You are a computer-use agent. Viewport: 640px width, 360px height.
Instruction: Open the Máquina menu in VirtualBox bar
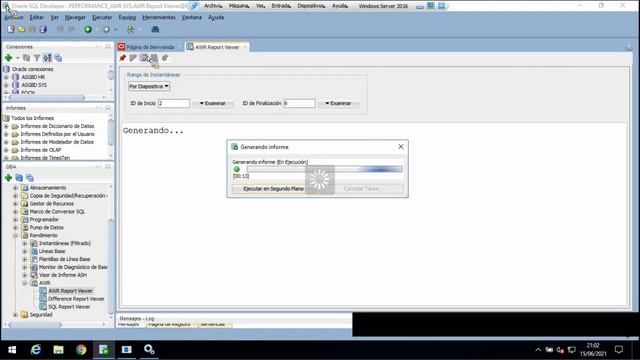[239, 6]
